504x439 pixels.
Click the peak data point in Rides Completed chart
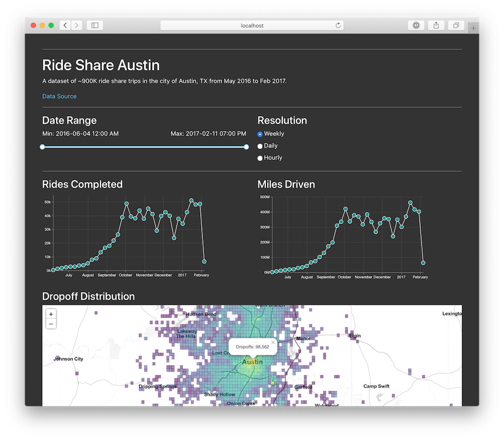(x=191, y=200)
